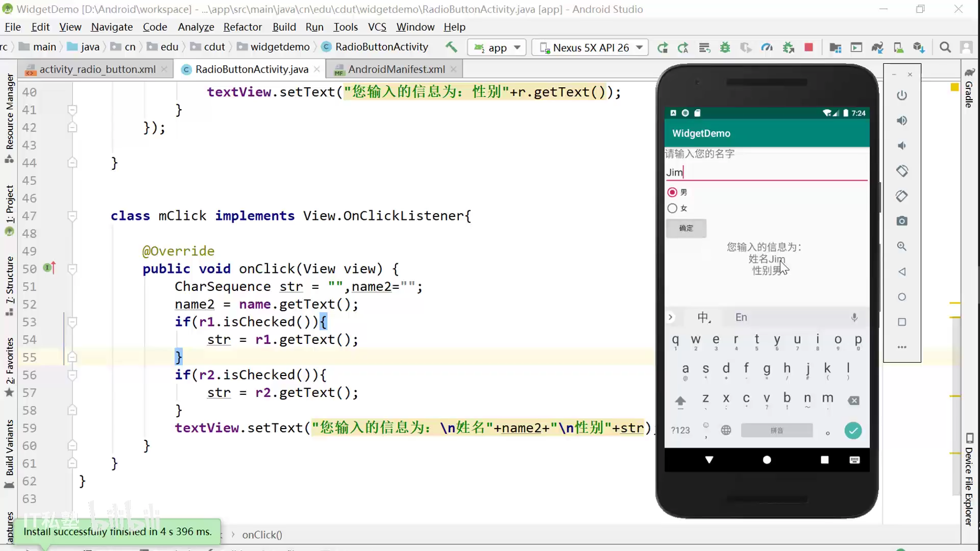Viewport: 980px width, 551px height.
Task: Collapse the onClick method fold at line 50
Action: [72, 269]
